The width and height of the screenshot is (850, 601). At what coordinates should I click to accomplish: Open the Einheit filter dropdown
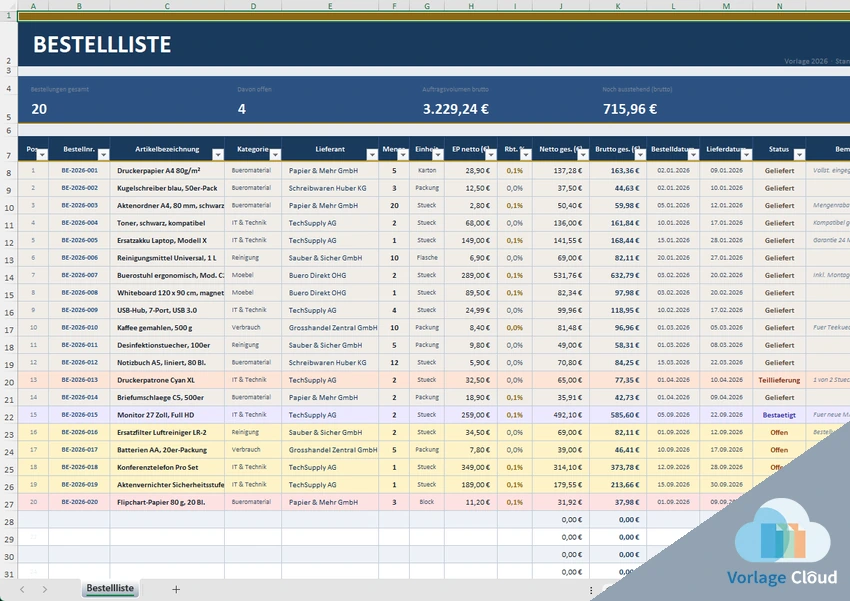click(x=438, y=155)
